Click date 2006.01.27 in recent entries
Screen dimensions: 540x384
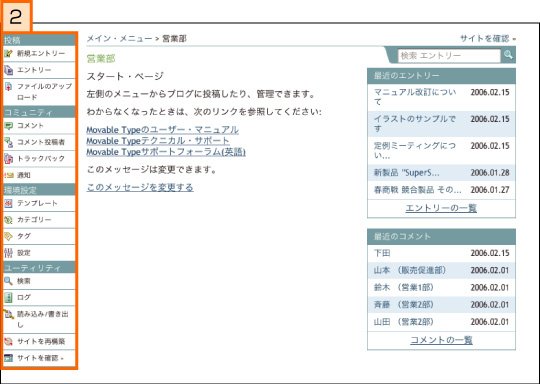(490, 190)
